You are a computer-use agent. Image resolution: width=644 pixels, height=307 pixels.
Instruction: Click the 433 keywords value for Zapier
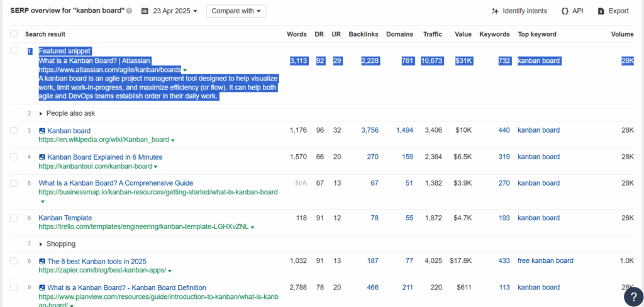point(504,260)
